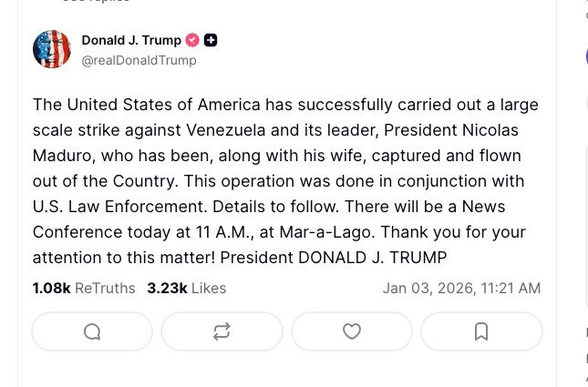
Task: Bookmark this post using the bookmark icon
Action: coord(481,332)
